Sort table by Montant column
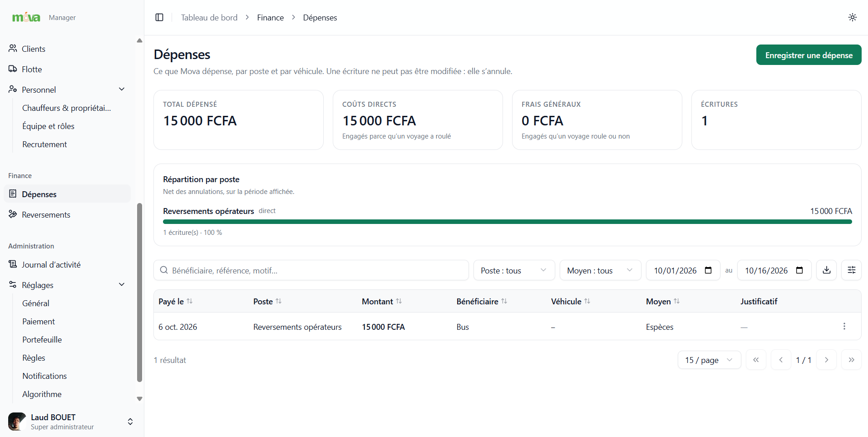 (x=382, y=301)
